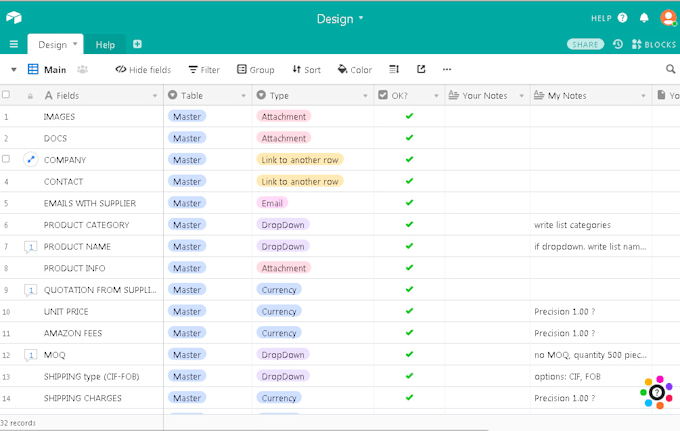This screenshot has height=431, width=680.
Task: Tick the select-all checkbox in header
Action: (6, 95)
